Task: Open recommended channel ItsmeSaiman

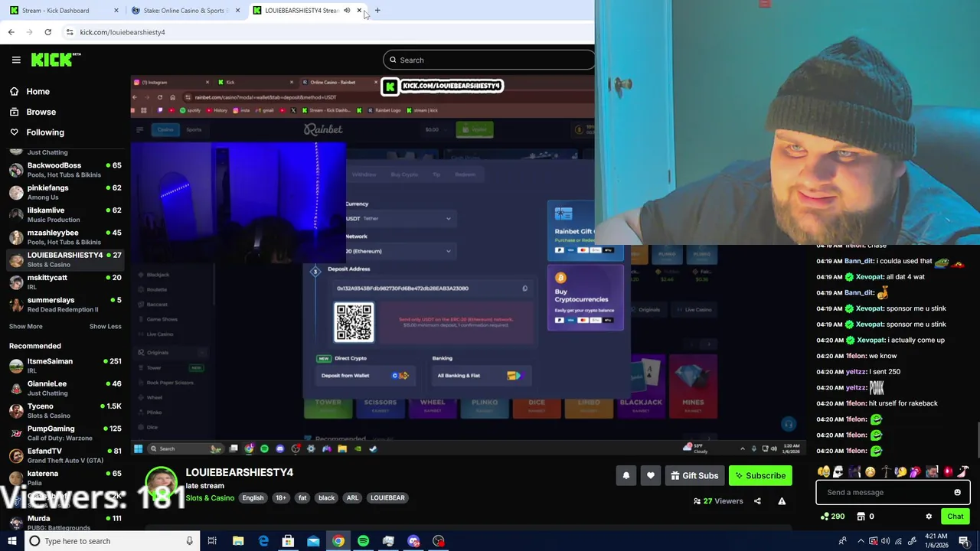Action: coord(64,366)
